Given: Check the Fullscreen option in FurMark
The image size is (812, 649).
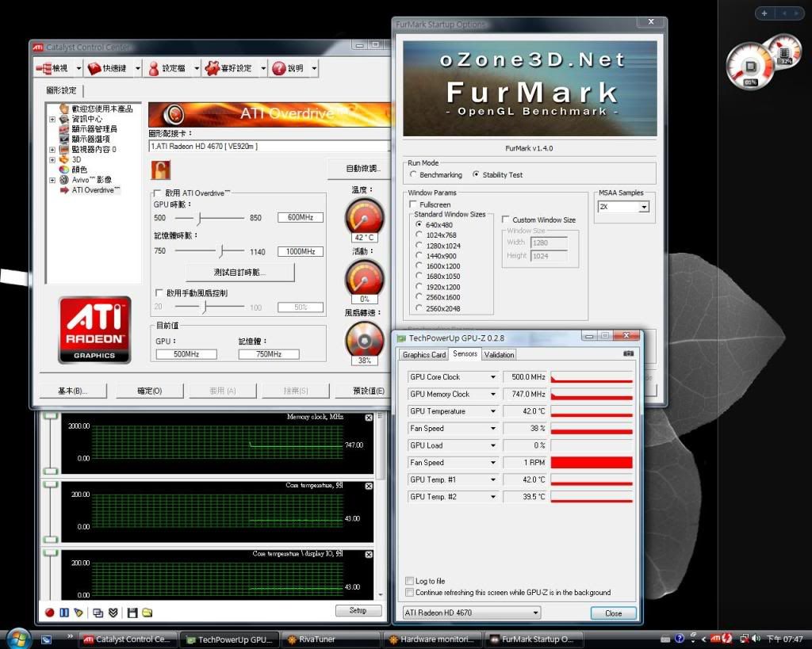Looking at the screenshot, I should 412,204.
